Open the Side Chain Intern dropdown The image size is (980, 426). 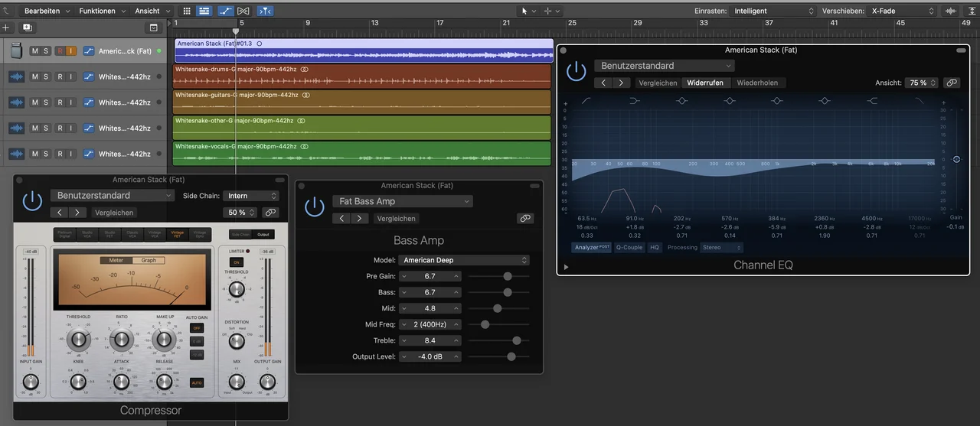(x=251, y=196)
